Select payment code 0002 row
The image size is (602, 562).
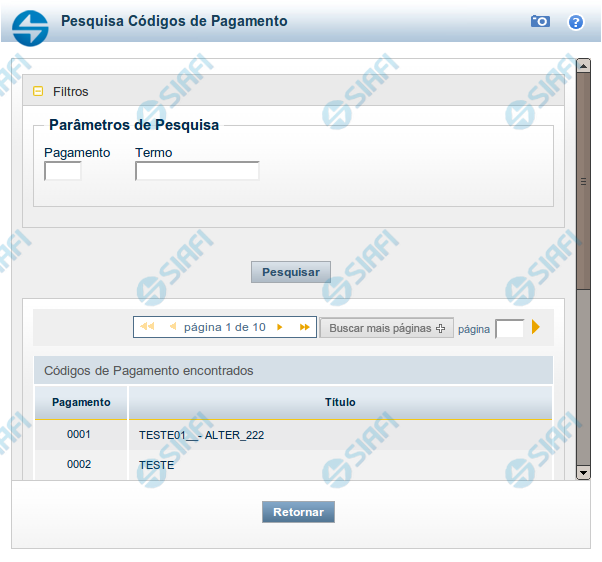click(x=79, y=465)
